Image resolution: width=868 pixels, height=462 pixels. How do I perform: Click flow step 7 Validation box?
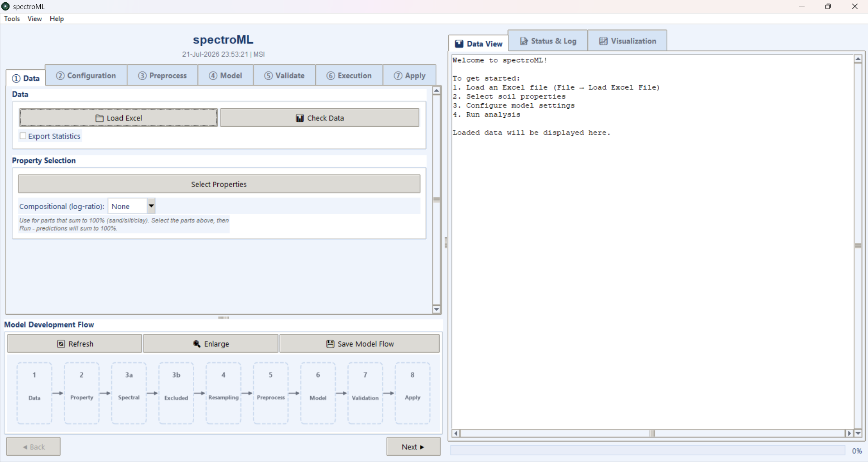pyautogui.click(x=365, y=393)
